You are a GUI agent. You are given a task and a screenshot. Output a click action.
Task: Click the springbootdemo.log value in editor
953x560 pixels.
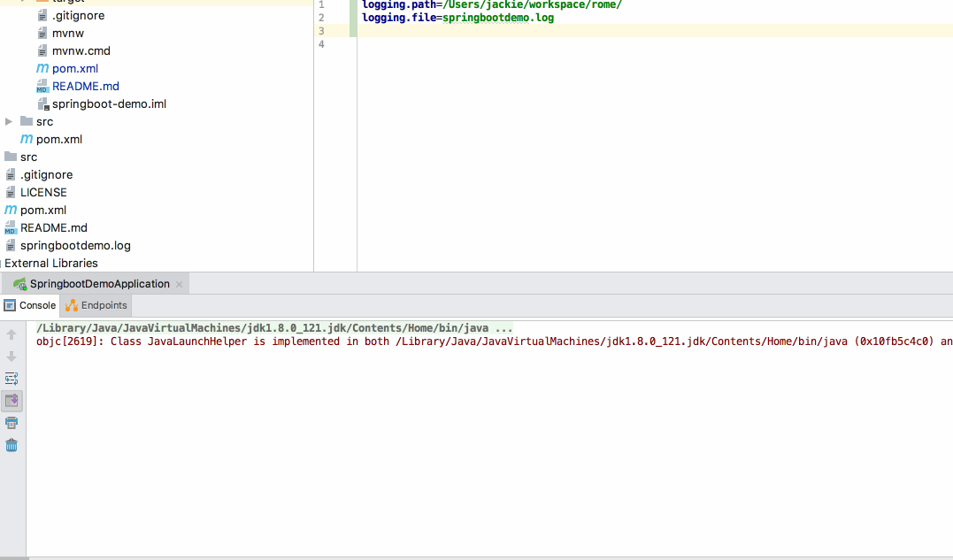click(x=498, y=18)
